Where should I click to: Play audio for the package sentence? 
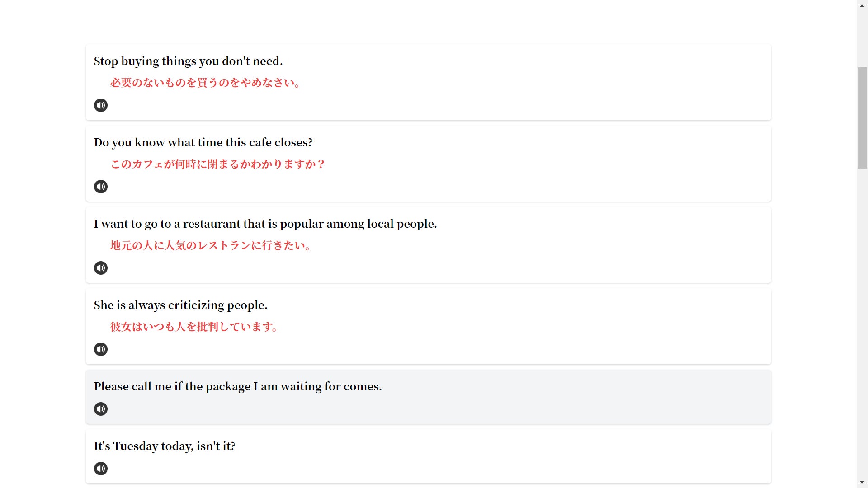100,409
